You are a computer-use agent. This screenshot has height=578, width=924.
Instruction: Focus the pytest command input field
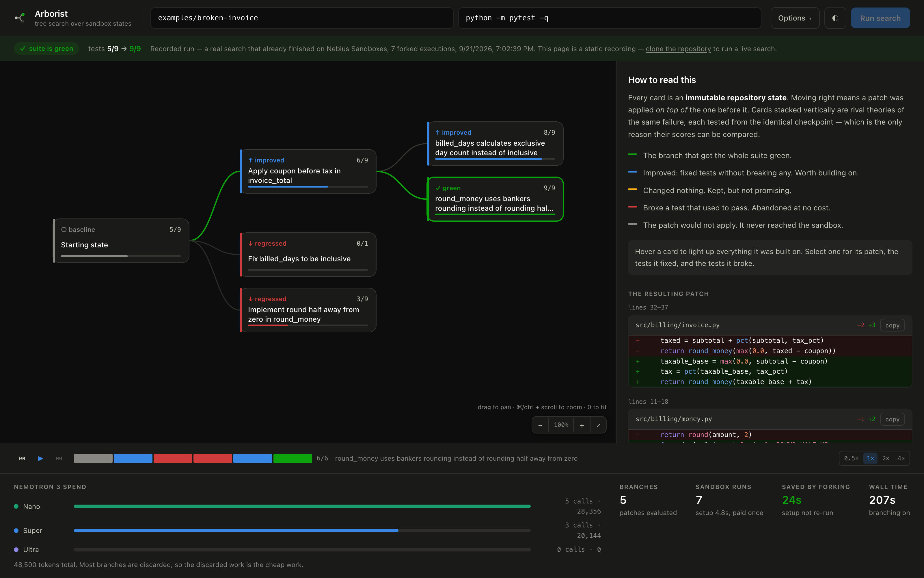[610, 18]
